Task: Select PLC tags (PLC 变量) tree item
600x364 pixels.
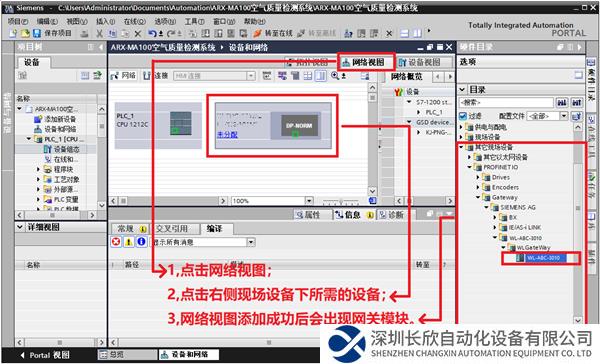Action: tap(66, 199)
